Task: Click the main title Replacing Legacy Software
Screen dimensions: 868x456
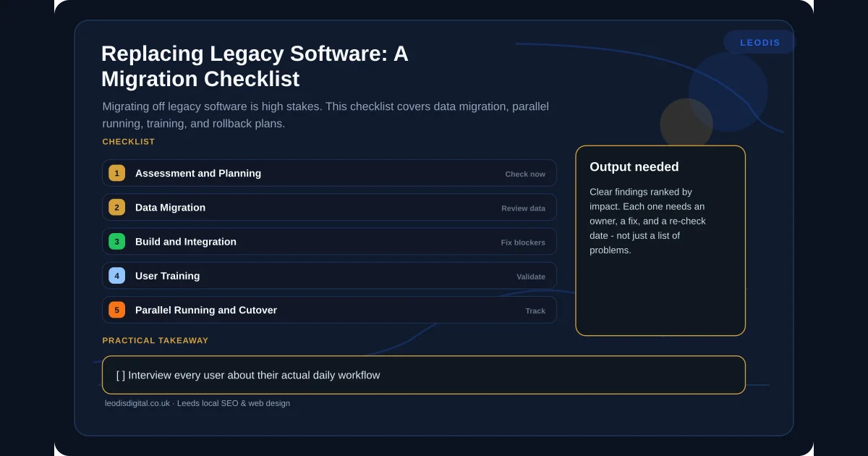Action: (x=255, y=66)
